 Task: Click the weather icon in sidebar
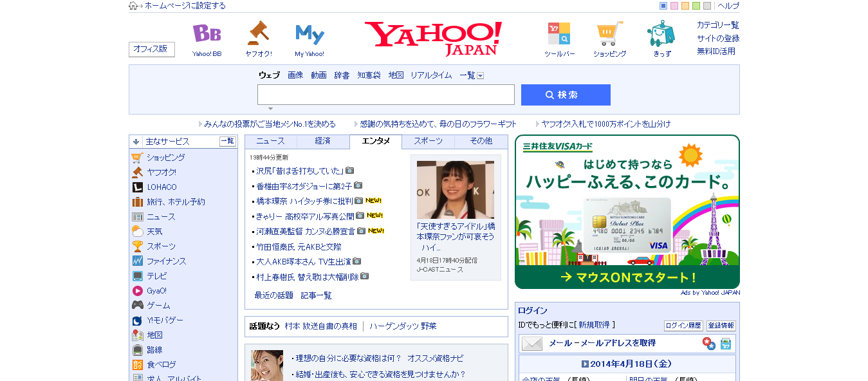(x=137, y=232)
